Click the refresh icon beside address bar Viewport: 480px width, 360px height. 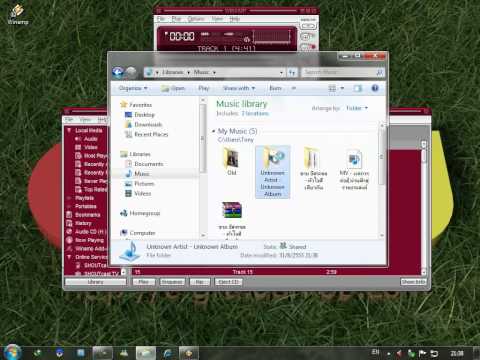[x=292, y=72]
